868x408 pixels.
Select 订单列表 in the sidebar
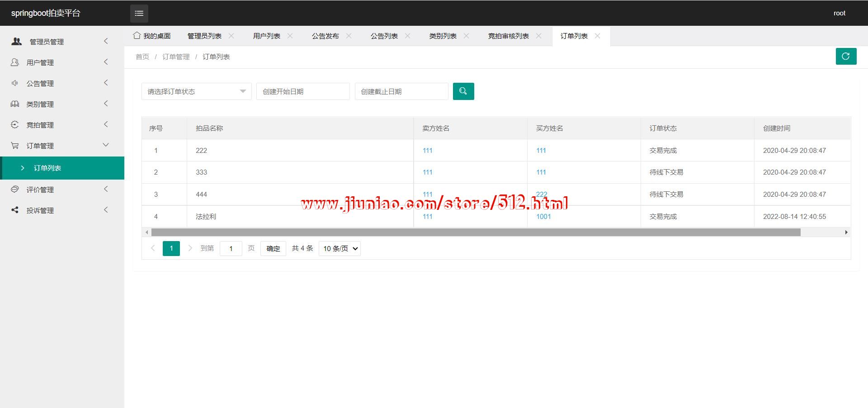(47, 168)
